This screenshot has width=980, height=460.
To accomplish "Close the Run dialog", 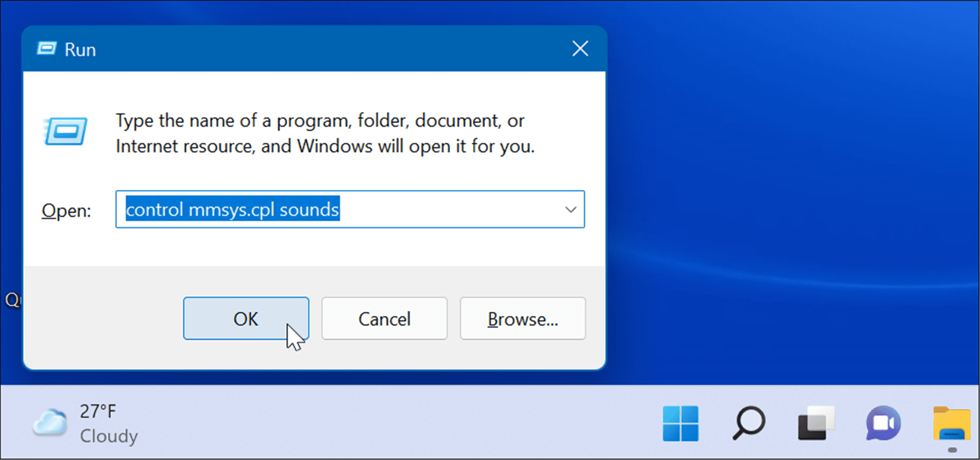I will point(580,48).
